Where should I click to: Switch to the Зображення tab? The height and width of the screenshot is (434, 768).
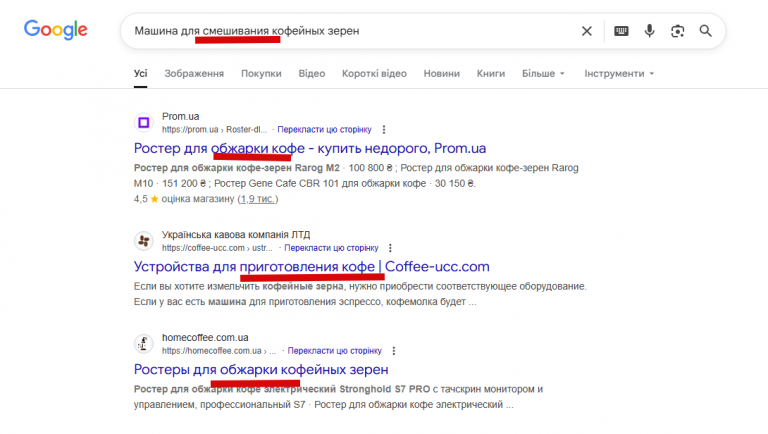[x=194, y=73]
